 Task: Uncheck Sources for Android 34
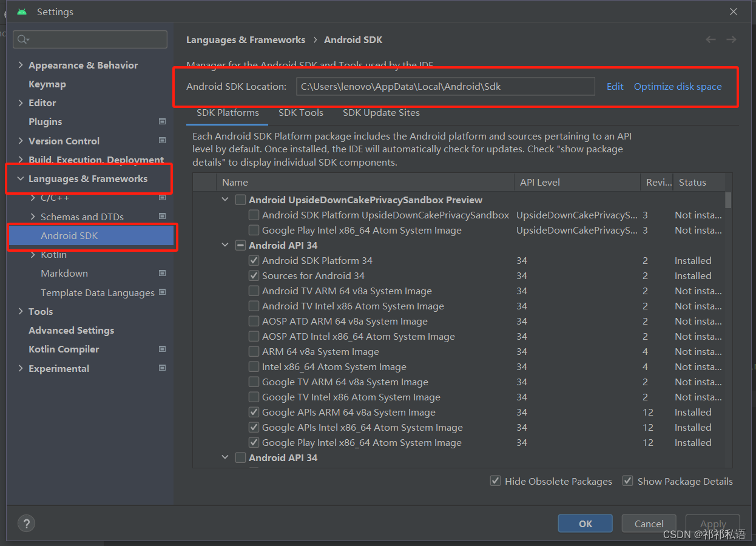coord(254,275)
